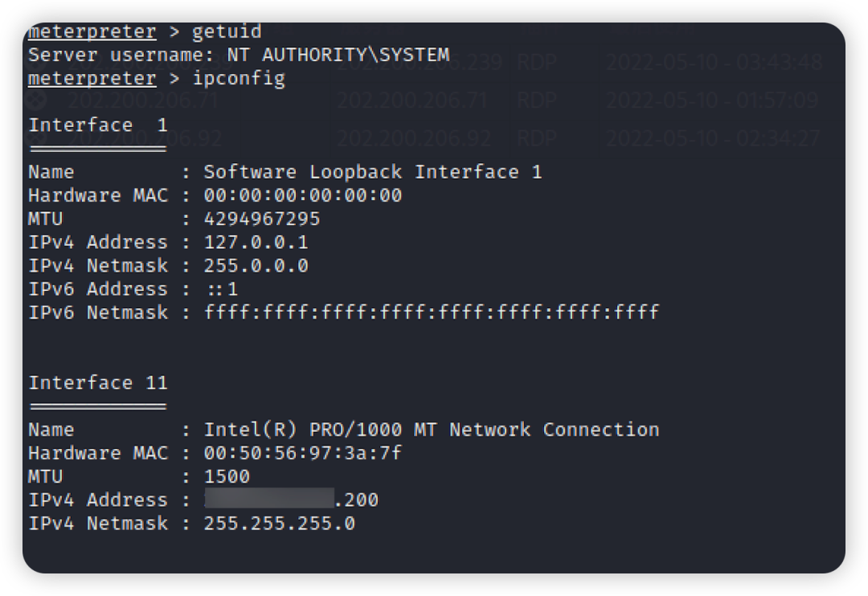Select Software Loopback Interface 1 name
Screen dimensions: 868x596
pyautogui.click(x=373, y=172)
